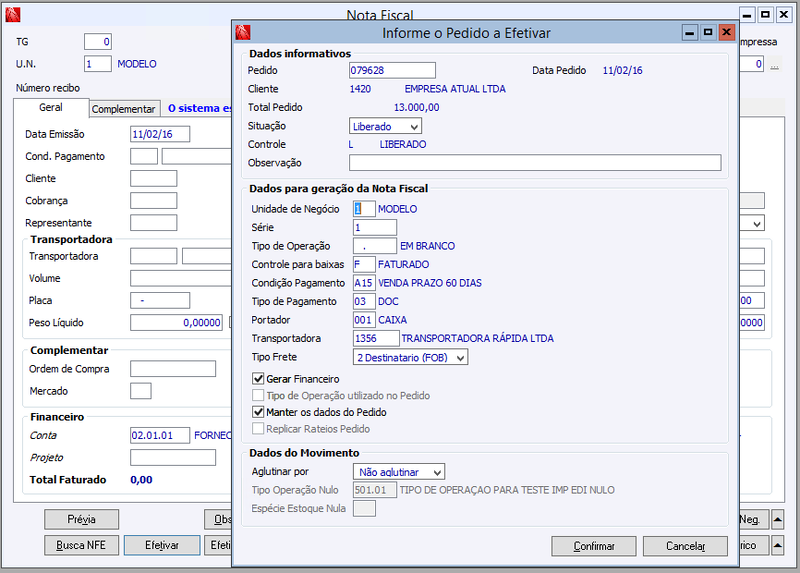Click the Efetivar button
The image size is (800, 573).
click(x=162, y=545)
